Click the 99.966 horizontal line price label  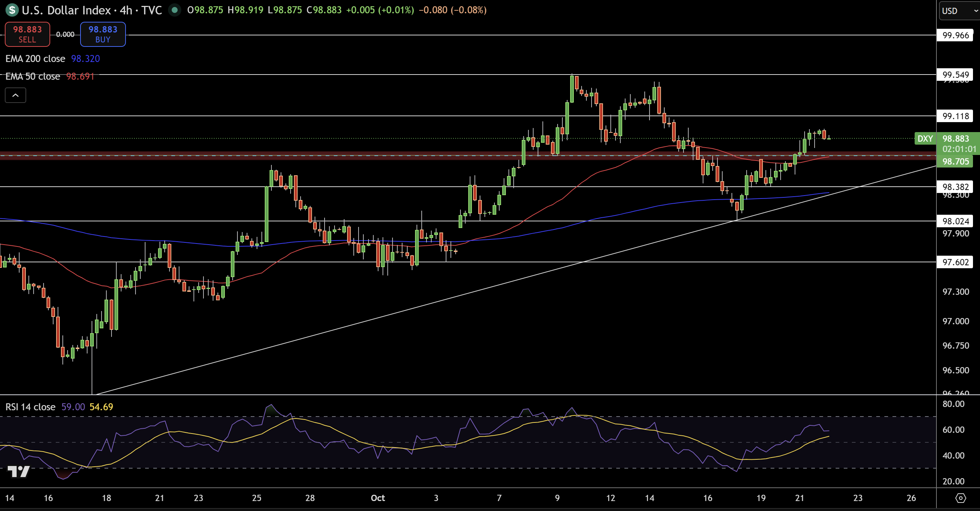(955, 35)
